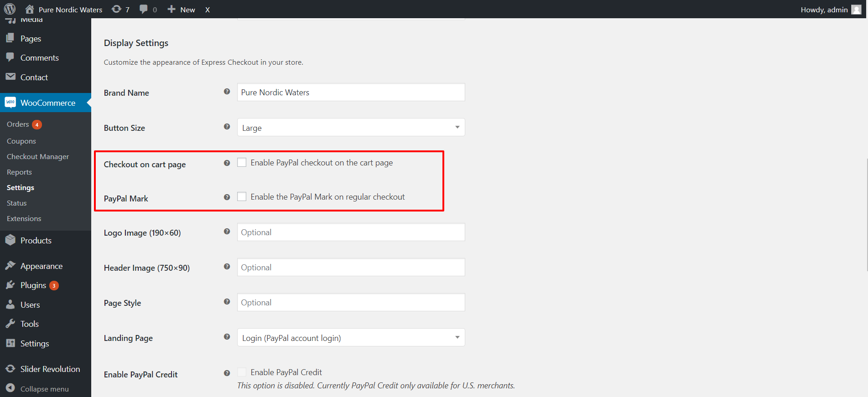Toggle the Enable PayPal Credit checkbox
The width and height of the screenshot is (868, 397).
pos(242,372)
